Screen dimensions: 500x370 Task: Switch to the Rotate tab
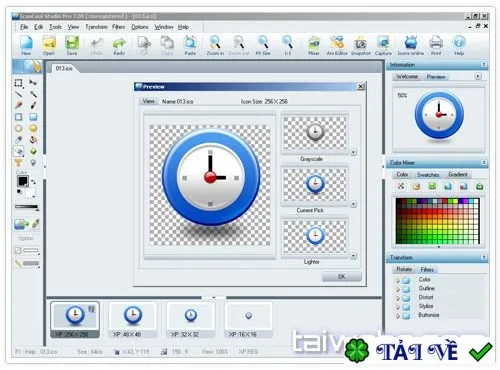click(x=404, y=269)
